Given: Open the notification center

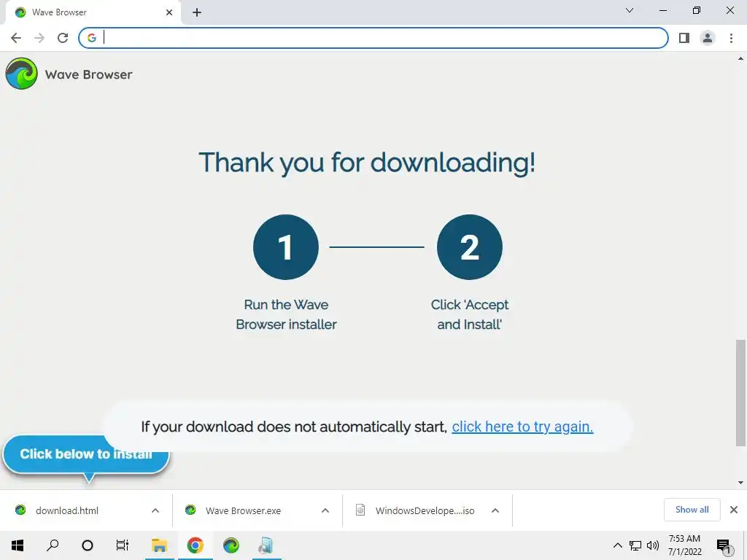Looking at the screenshot, I should (723, 545).
